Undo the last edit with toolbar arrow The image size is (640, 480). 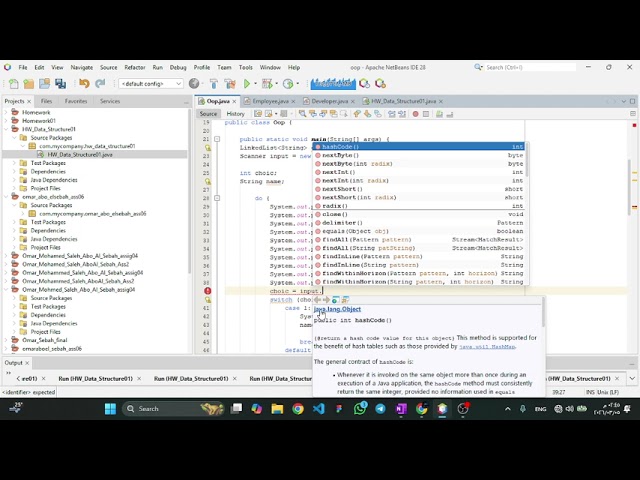[84, 84]
